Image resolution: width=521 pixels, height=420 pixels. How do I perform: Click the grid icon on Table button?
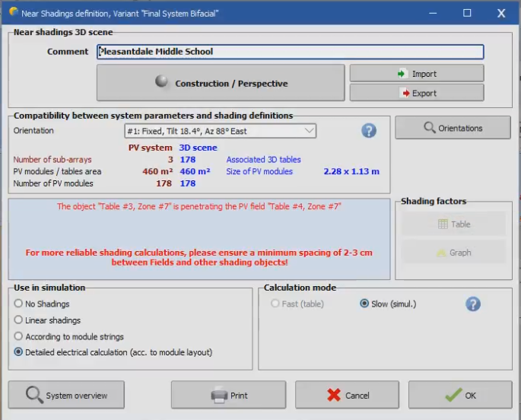click(443, 224)
